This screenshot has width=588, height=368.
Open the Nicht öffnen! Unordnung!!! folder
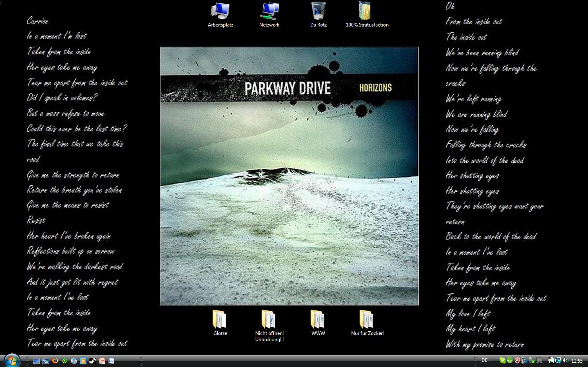point(269,325)
